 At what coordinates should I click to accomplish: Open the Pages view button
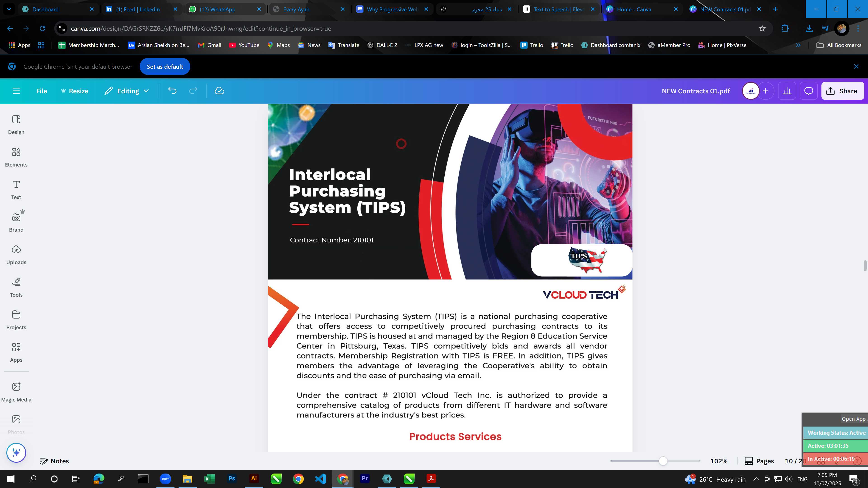[759, 461]
